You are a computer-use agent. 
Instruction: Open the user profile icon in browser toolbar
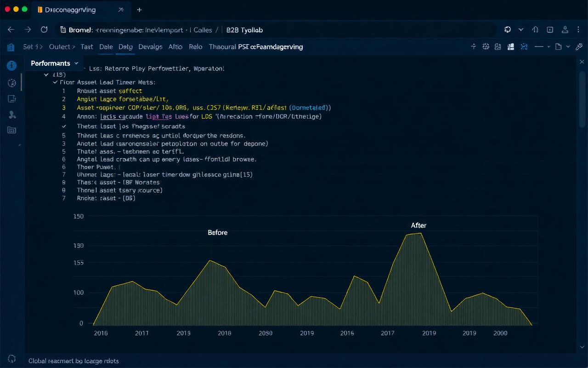coord(565,29)
